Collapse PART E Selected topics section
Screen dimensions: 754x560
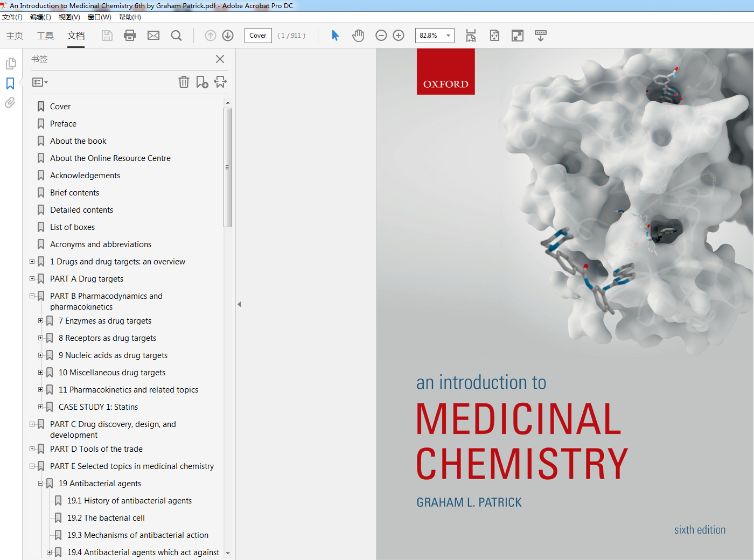pos(32,466)
